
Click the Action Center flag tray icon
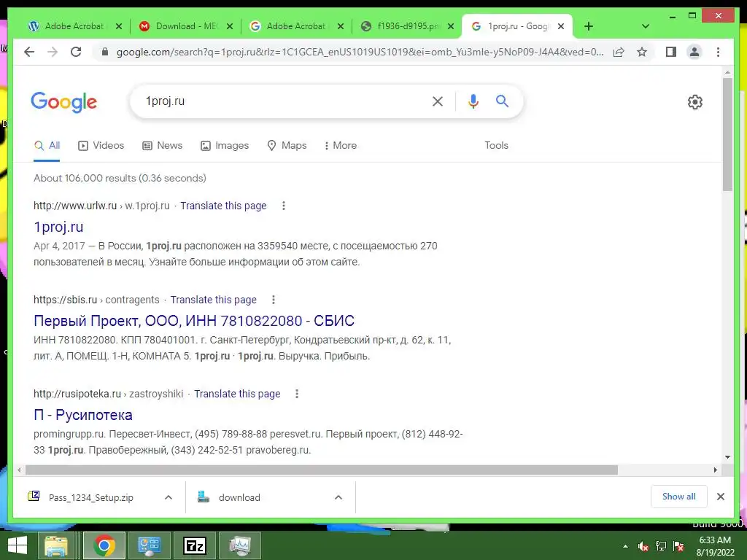pyautogui.click(x=678, y=546)
